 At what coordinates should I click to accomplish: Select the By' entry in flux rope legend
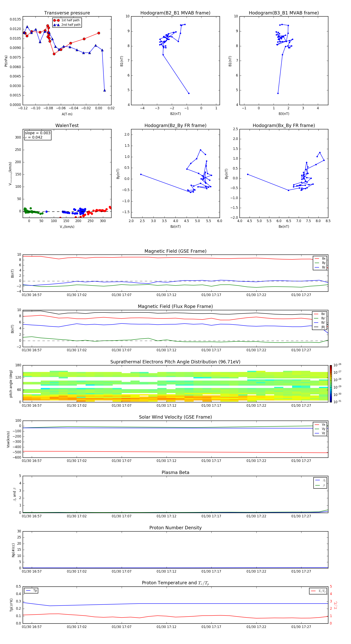(x=320, y=318)
